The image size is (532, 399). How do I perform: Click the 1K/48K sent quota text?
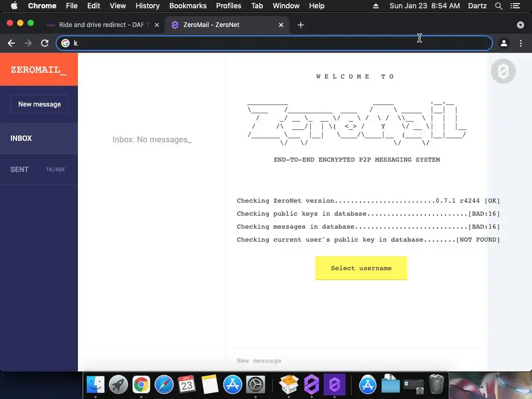(x=55, y=170)
